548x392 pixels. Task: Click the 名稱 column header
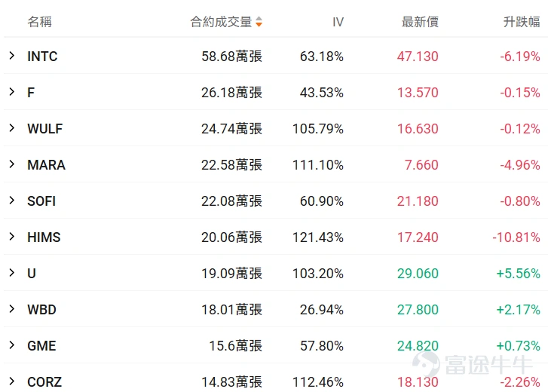39,22
